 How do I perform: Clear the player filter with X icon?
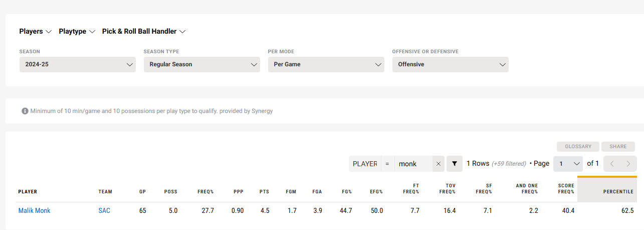click(x=438, y=164)
